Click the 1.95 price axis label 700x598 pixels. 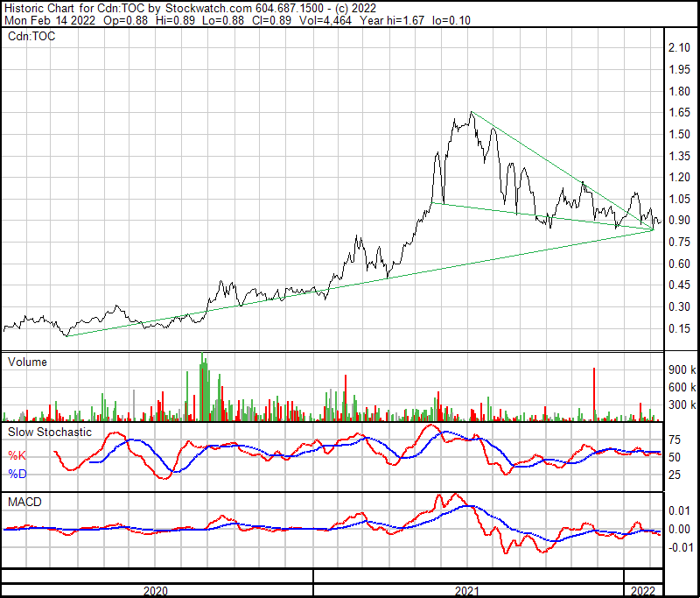pos(679,70)
